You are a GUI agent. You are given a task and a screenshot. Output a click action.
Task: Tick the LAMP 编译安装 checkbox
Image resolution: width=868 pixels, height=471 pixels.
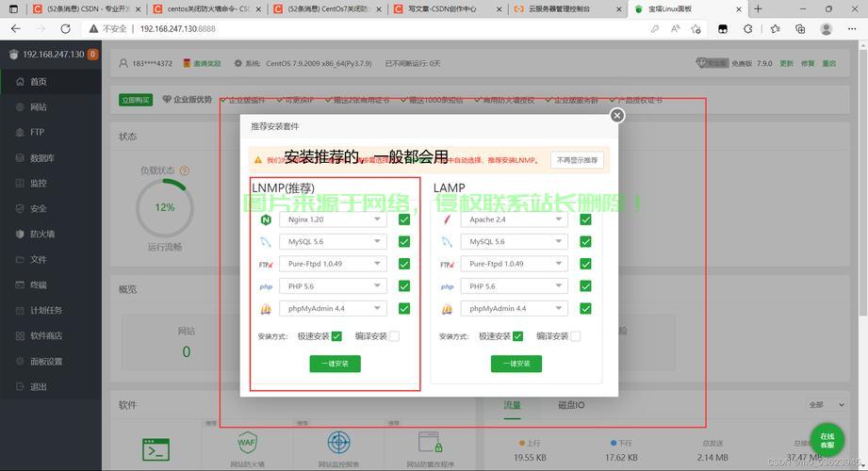point(575,336)
